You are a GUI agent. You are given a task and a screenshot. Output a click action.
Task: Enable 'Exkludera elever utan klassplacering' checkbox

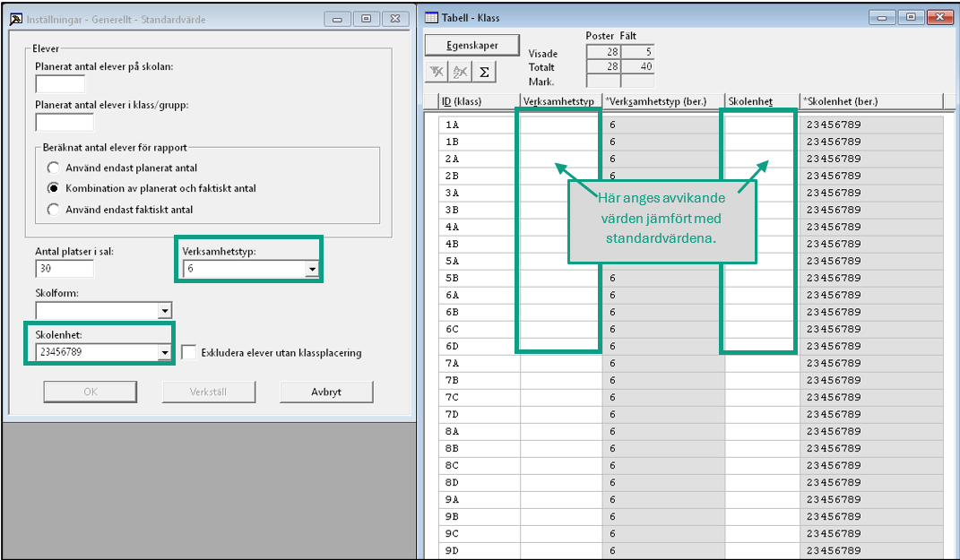tap(189, 352)
